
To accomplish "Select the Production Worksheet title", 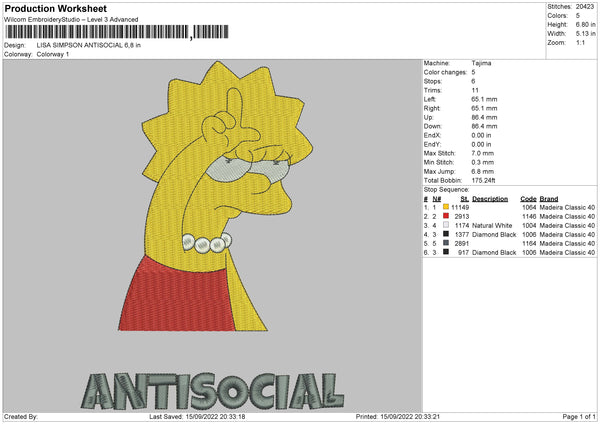I will tap(55, 8).
